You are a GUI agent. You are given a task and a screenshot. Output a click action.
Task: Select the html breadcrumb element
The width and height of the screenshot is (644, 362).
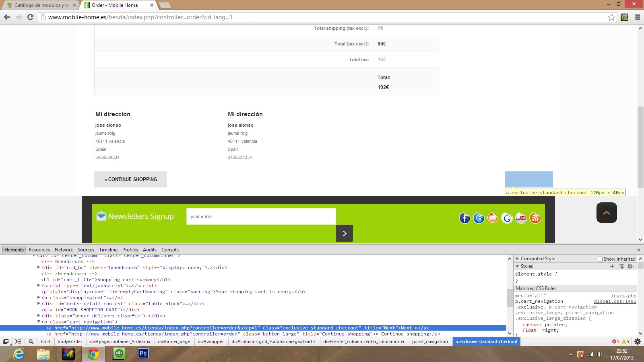[x=45, y=341]
